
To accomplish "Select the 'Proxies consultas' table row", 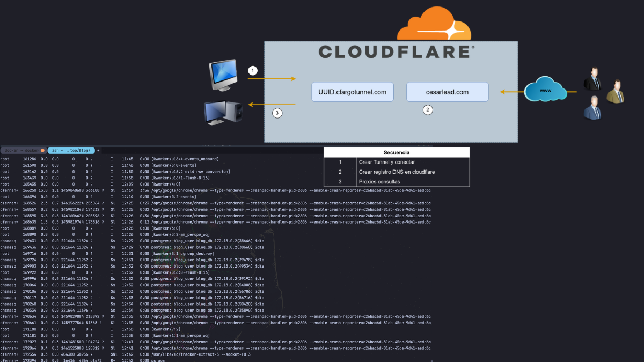I will (397, 182).
